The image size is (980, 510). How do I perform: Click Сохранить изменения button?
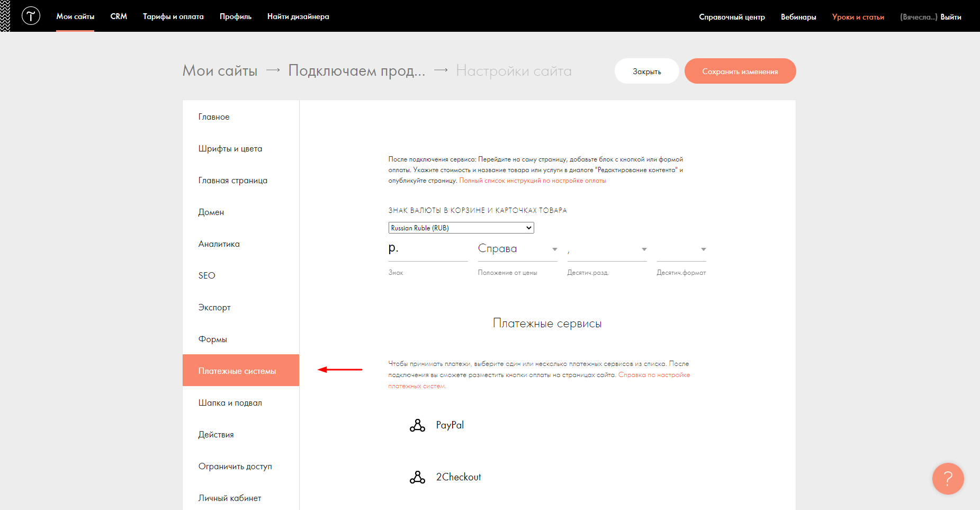coord(740,71)
